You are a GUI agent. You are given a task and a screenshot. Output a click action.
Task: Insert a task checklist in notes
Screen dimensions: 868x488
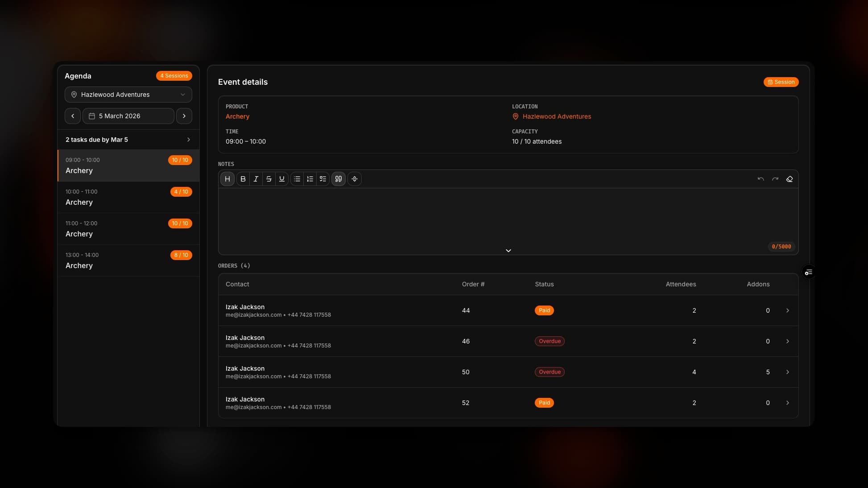(323, 179)
